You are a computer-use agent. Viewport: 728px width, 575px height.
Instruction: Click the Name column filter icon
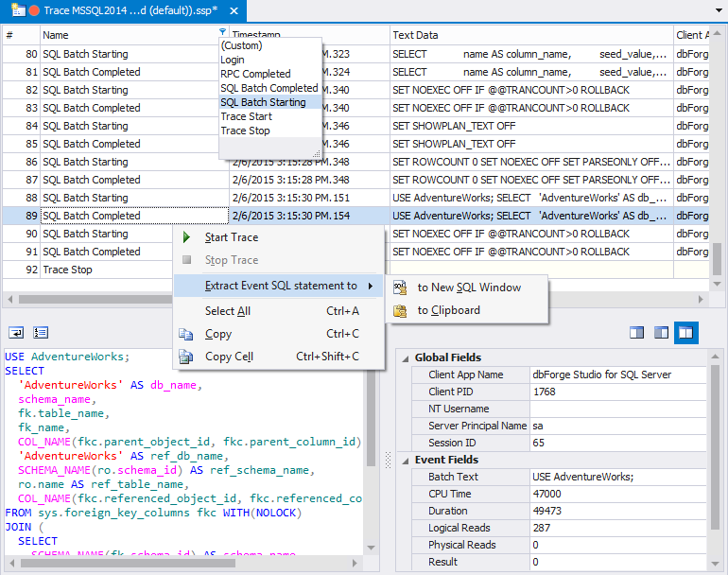pyautogui.click(x=222, y=33)
